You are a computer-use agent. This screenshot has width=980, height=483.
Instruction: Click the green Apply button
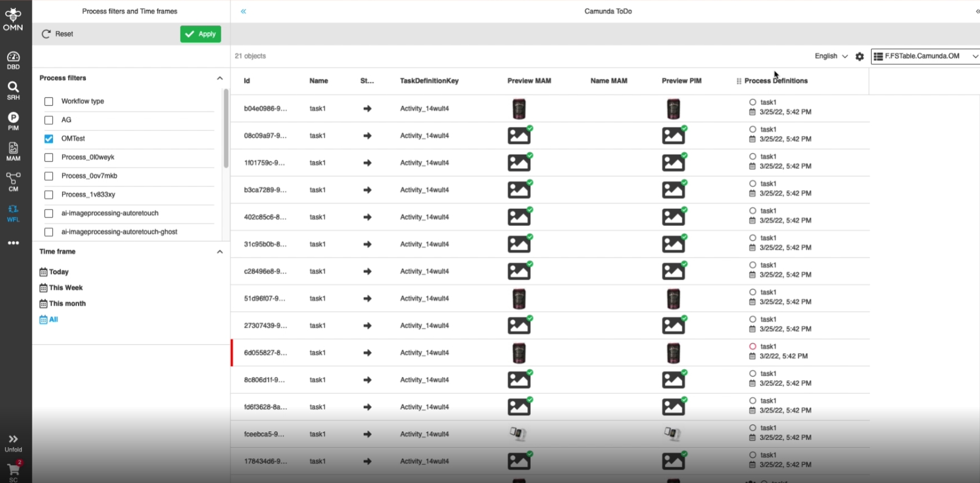[x=201, y=34]
